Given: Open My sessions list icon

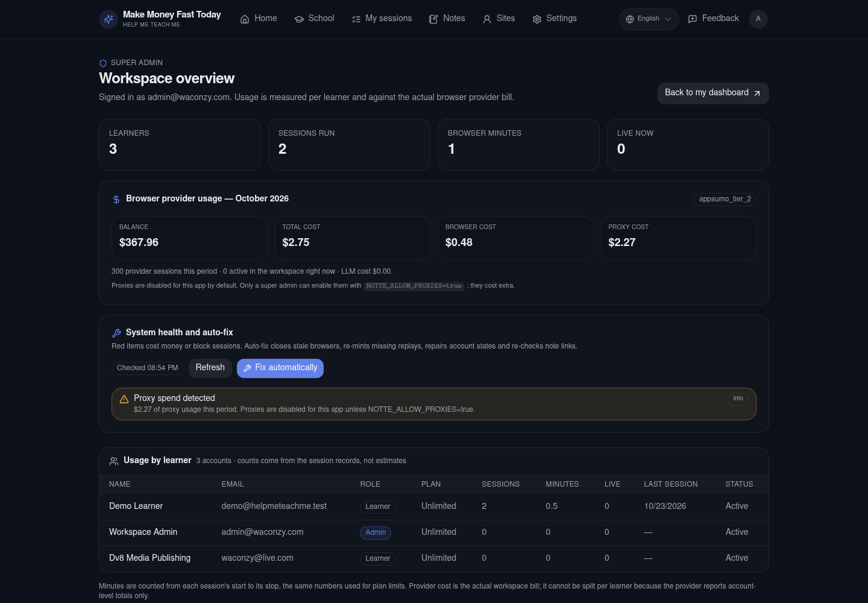Looking at the screenshot, I should [x=356, y=19].
